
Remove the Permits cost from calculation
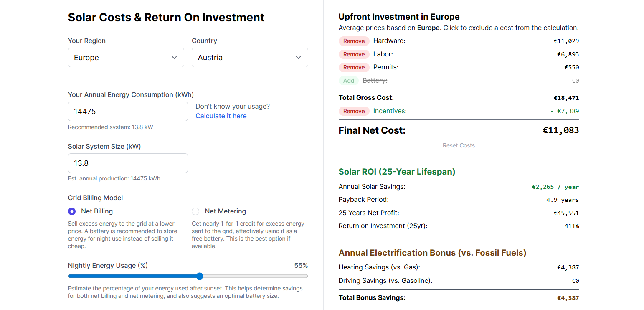click(354, 67)
